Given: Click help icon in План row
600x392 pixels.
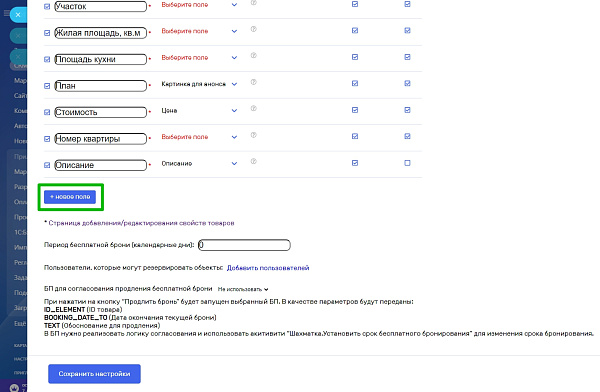Looking at the screenshot, I should pos(253,82).
